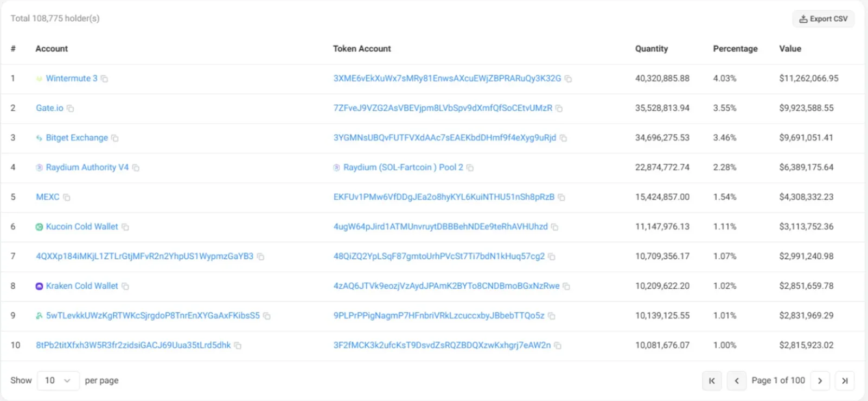Copy token account 3F2fMCK3k2ufcKsT9
The height and width of the screenshot is (401, 868).
click(x=557, y=346)
